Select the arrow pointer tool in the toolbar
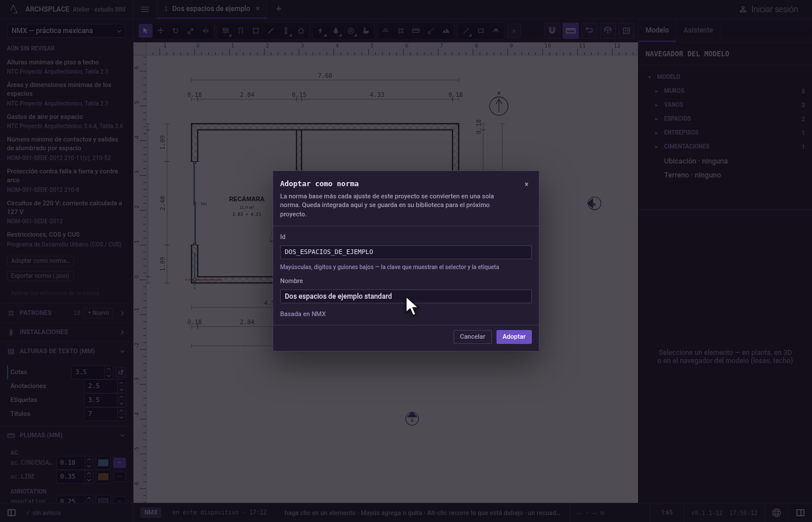This screenshot has height=522, width=812. 146,31
